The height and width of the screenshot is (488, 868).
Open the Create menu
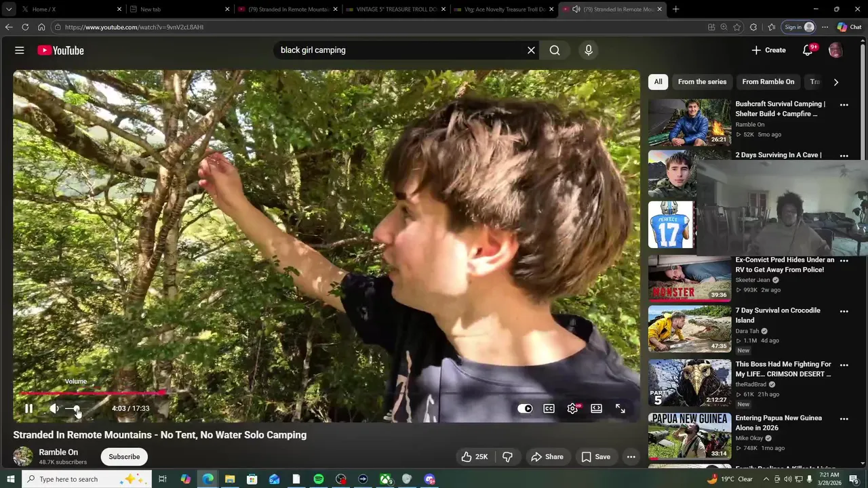pos(769,50)
